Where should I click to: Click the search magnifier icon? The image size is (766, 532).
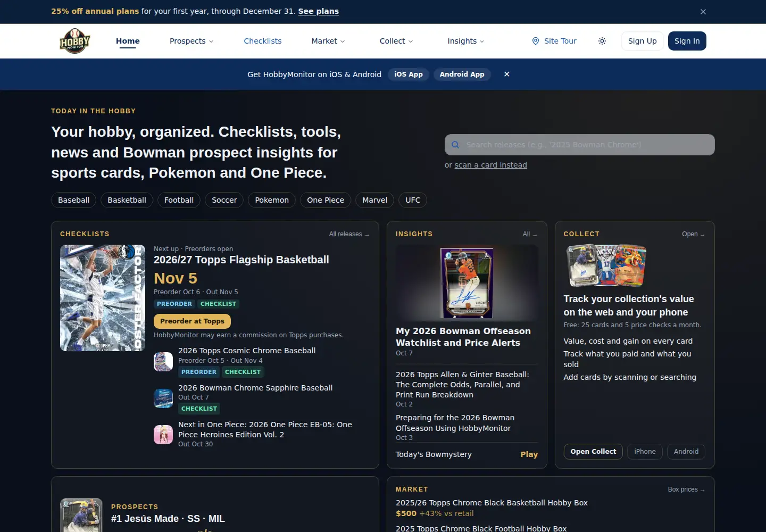pos(455,145)
